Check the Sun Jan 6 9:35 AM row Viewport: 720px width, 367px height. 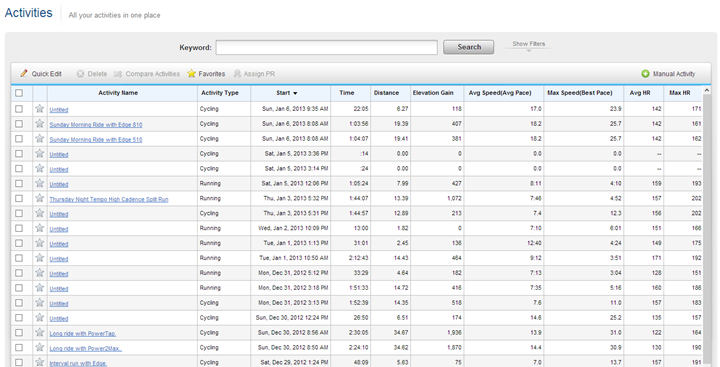[19, 109]
